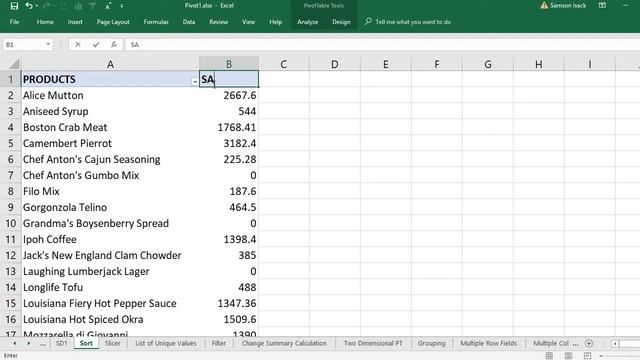Click the zoom out minus button
Screen dimensions: 640x360
pos(601,356)
